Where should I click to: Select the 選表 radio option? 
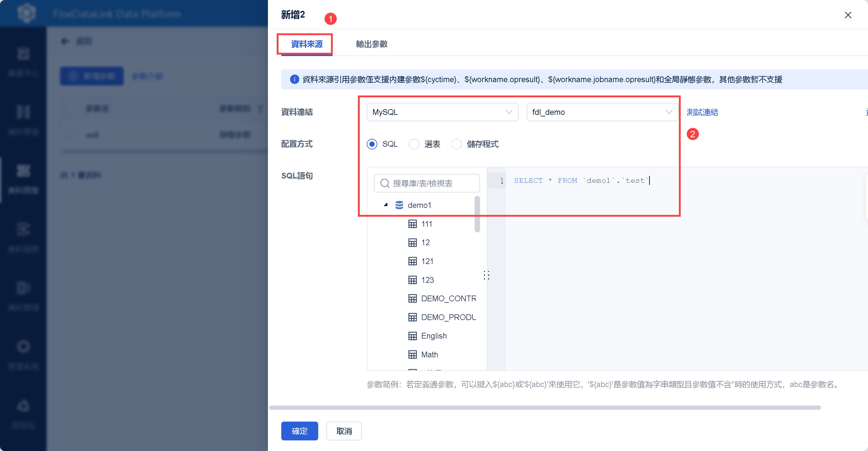tap(414, 144)
